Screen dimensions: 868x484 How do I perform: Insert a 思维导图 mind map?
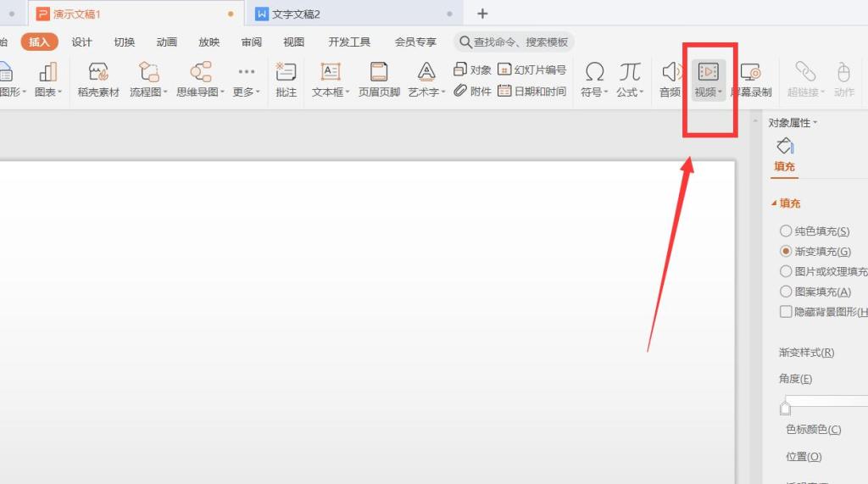pyautogui.click(x=200, y=80)
